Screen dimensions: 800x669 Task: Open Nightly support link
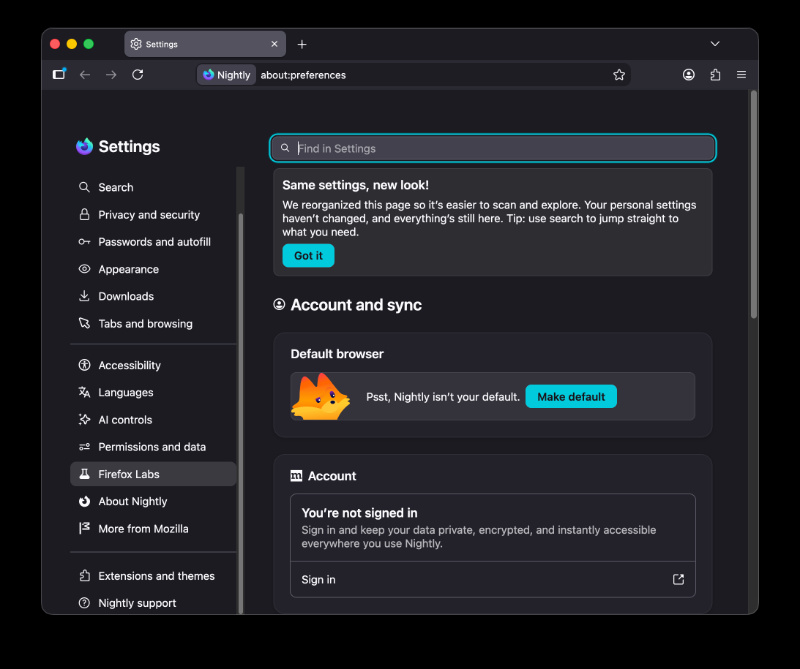tap(153, 603)
